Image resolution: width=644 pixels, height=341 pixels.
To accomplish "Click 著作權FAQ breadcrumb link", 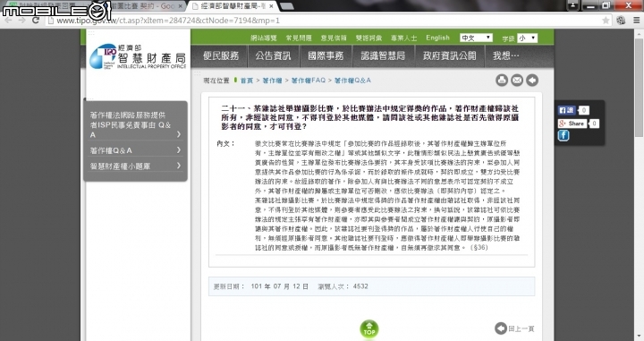I will 308,81.
